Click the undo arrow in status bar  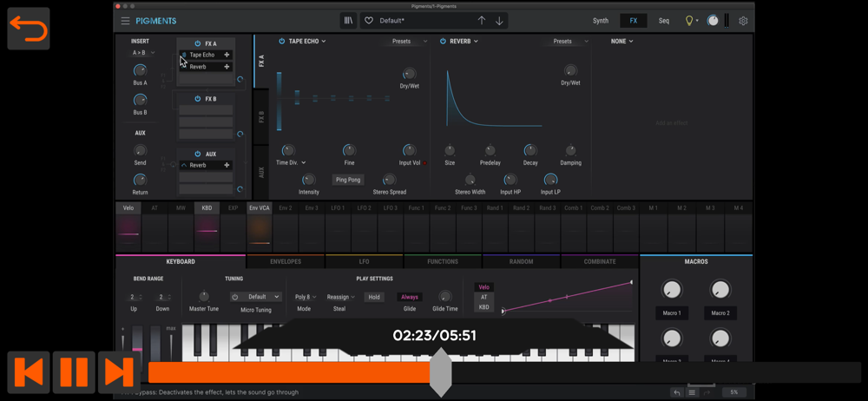point(676,392)
